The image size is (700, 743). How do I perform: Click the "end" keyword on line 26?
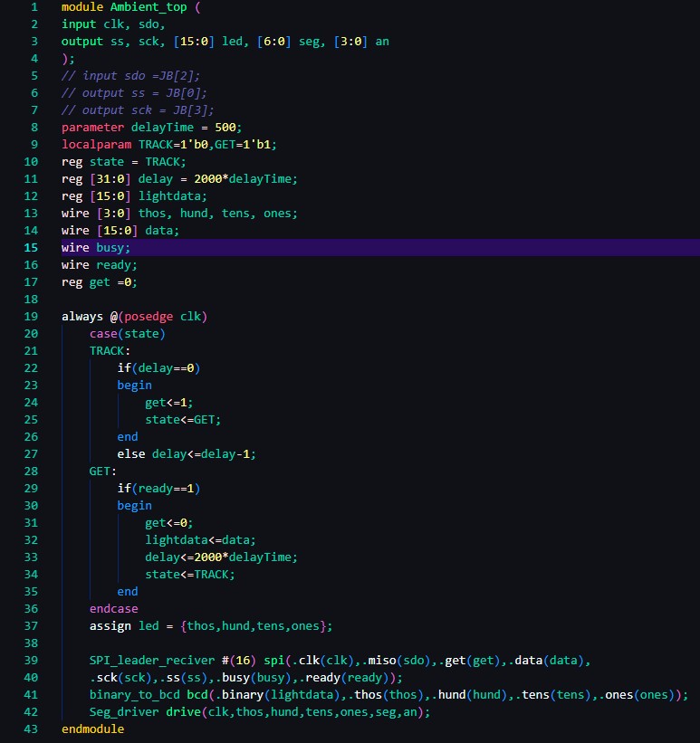coord(128,437)
